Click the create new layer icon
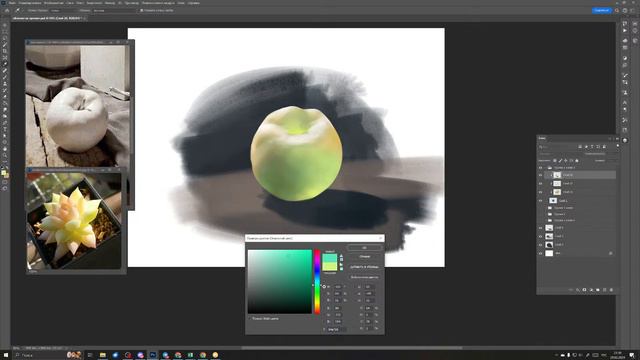 pos(604,290)
